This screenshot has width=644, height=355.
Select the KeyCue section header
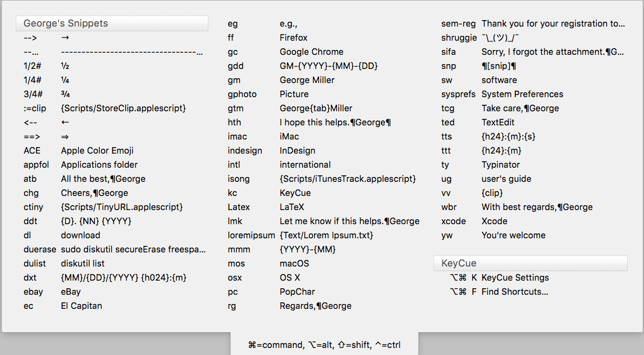click(530, 263)
